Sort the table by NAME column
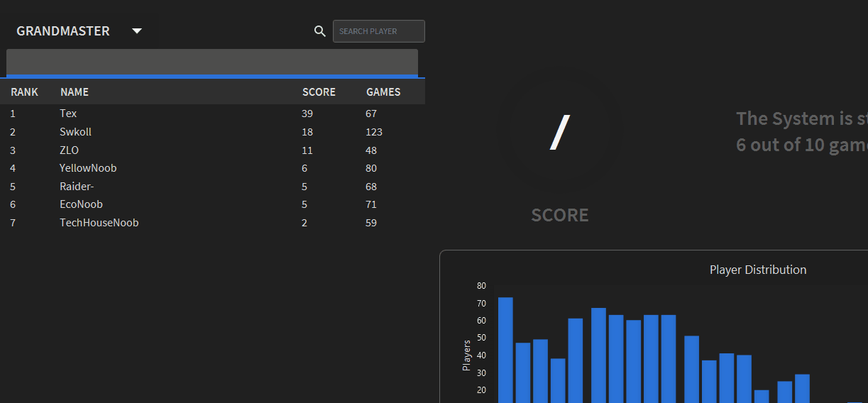 75,92
